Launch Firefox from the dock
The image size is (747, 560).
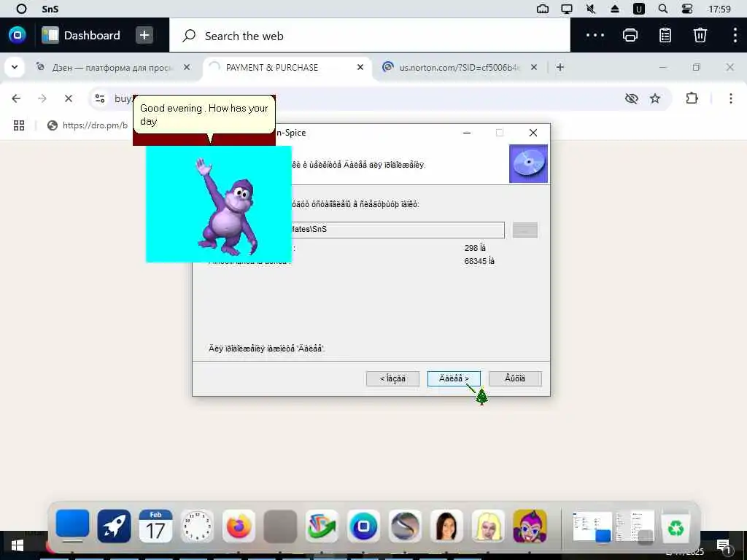tap(239, 526)
